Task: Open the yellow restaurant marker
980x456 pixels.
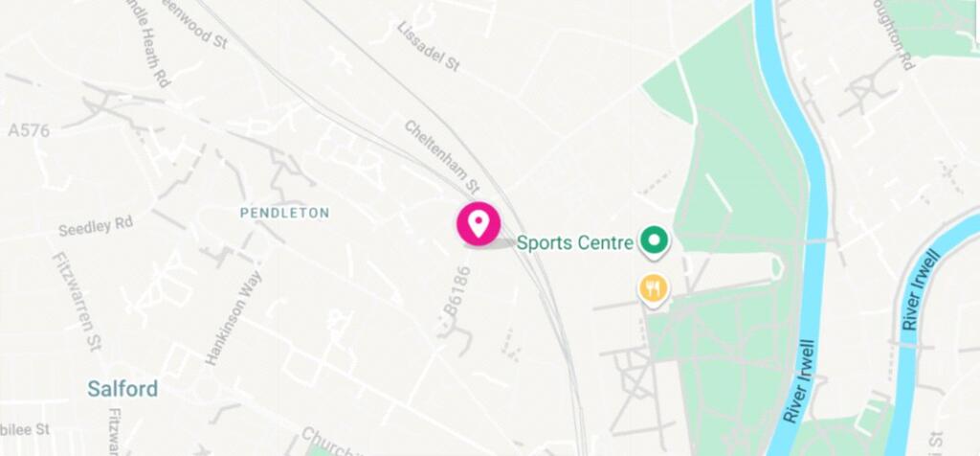Action: point(653,290)
